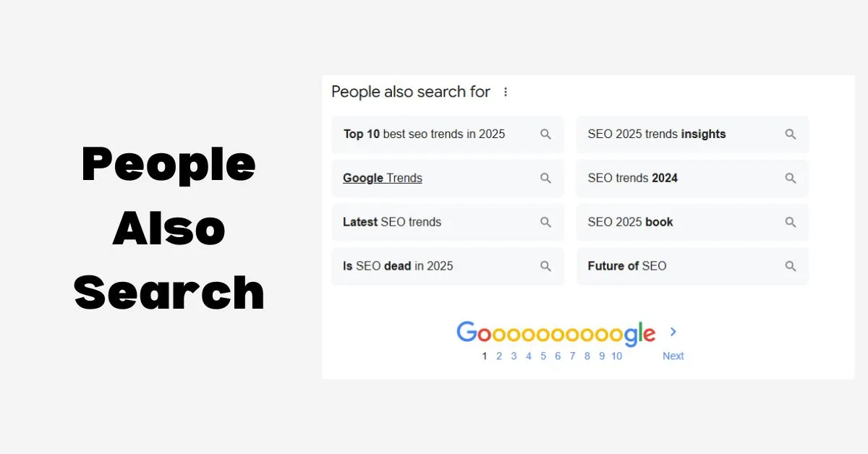868x454 pixels.
Task: Open results page 7
Action: 572,356
